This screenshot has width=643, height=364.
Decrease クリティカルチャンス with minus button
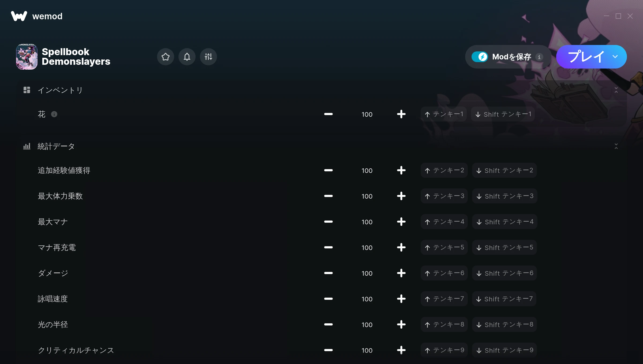(328, 350)
